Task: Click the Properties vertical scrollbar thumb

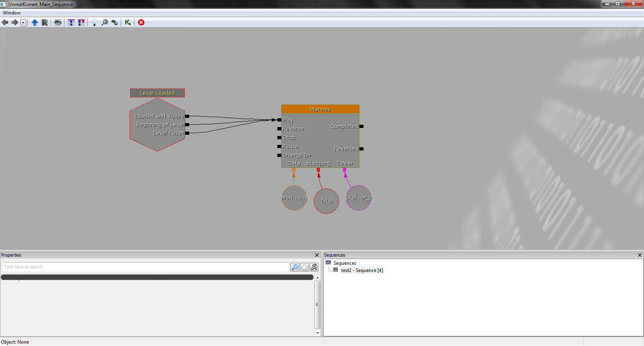Action: [318, 305]
